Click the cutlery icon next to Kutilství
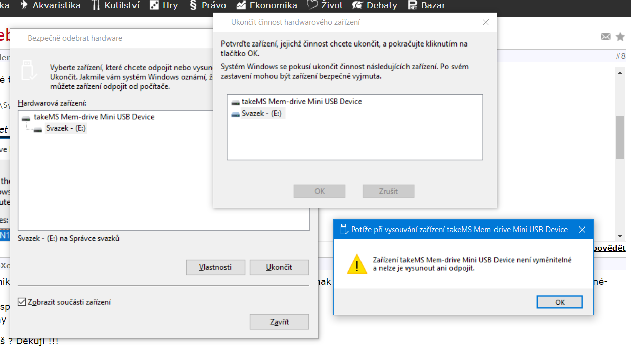This screenshot has height=364, width=631. point(96,6)
